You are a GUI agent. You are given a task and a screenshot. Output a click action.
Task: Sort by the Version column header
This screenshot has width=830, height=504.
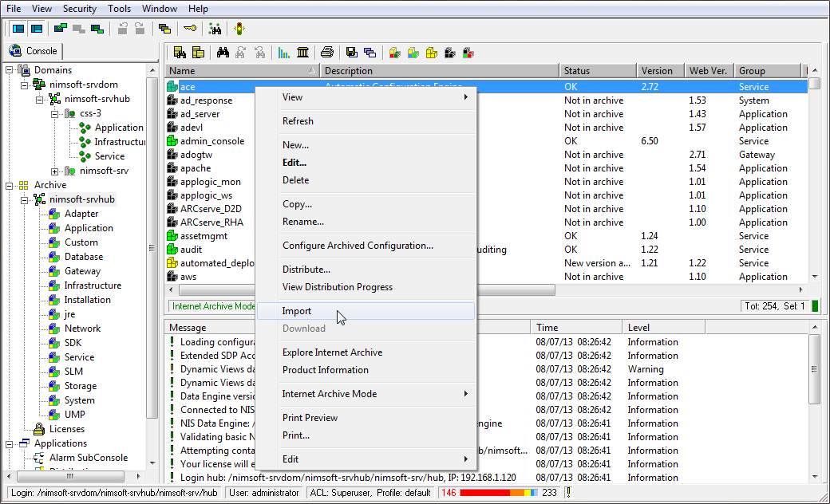point(660,71)
